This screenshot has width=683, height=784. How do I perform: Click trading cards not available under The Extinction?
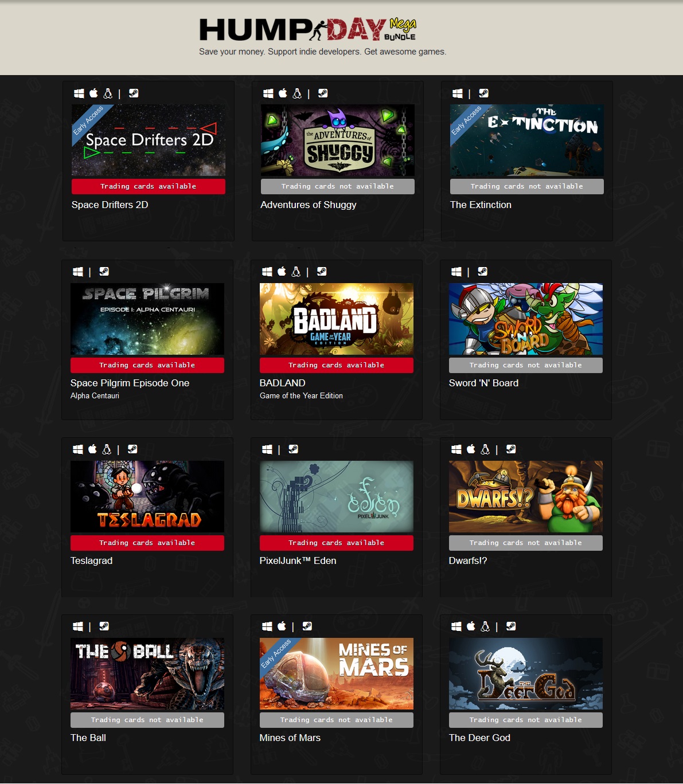click(x=527, y=186)
